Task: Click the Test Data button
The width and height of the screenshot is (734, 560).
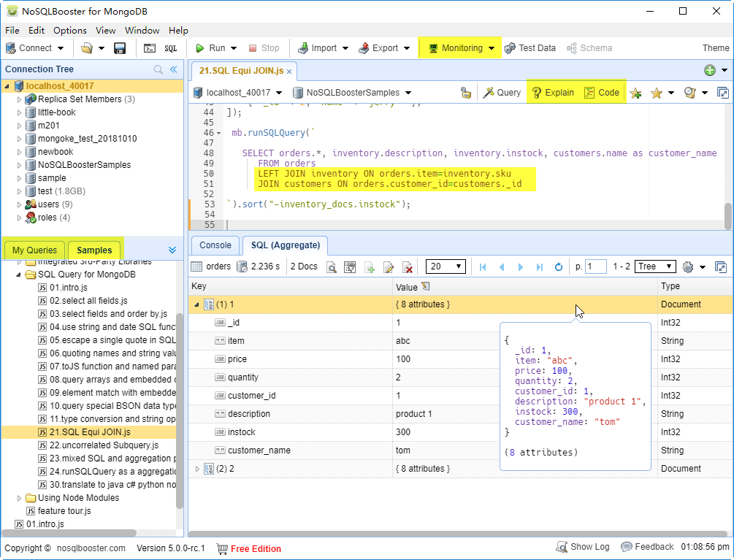Action: click(x=530, y=48)
